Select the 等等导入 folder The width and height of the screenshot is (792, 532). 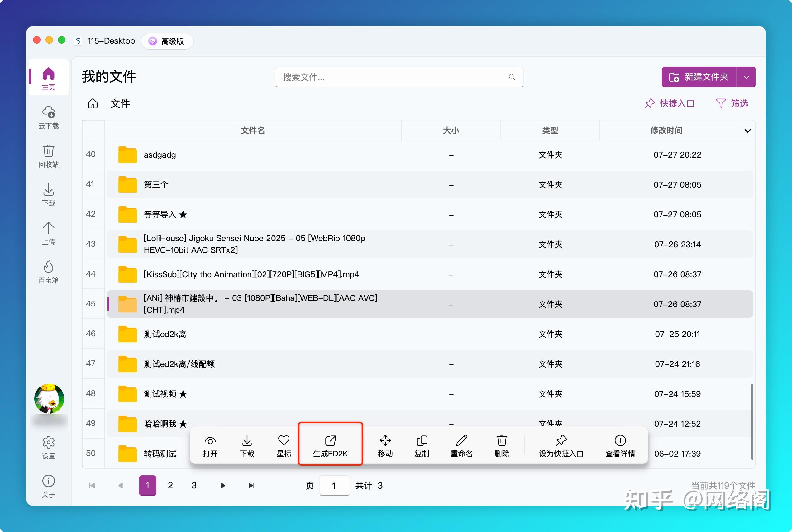click(x=430, y=214)
